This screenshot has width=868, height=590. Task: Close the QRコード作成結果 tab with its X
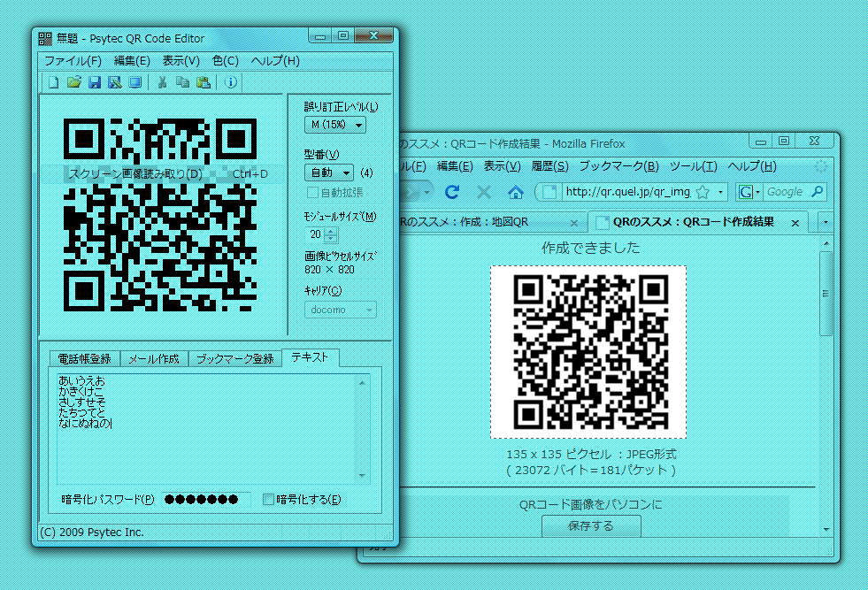[x=795, y=223]
